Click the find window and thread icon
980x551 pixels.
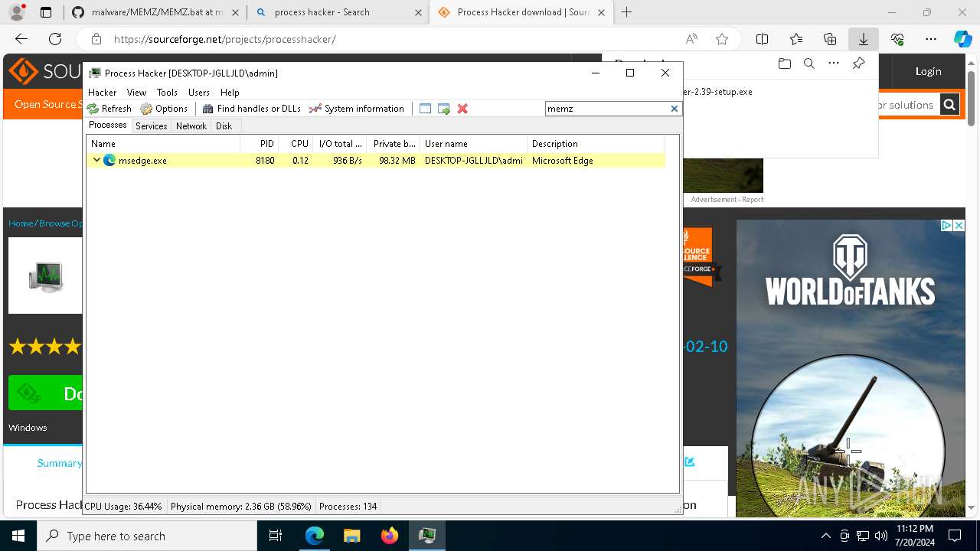tap(444, 109)
